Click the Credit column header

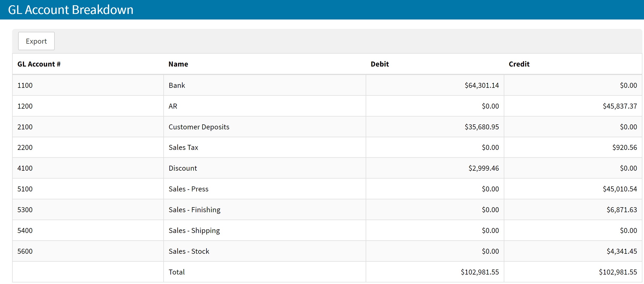click(x=519, y=64)
